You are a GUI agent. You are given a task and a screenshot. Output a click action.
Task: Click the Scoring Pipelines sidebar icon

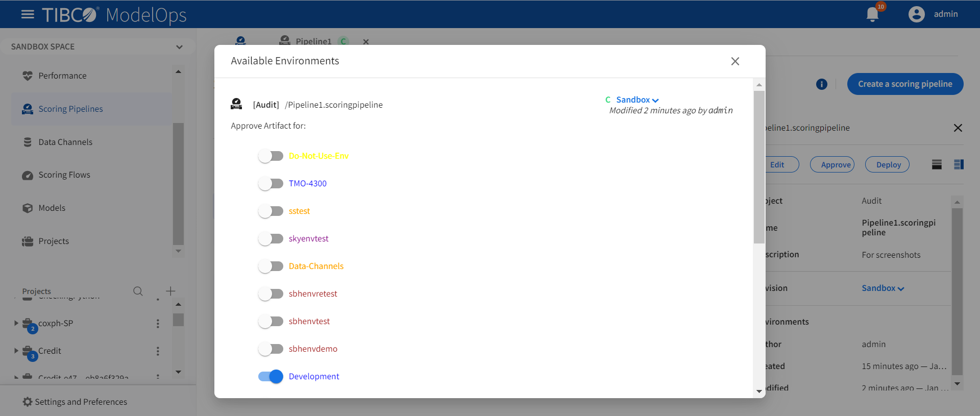tap(28, 109)
